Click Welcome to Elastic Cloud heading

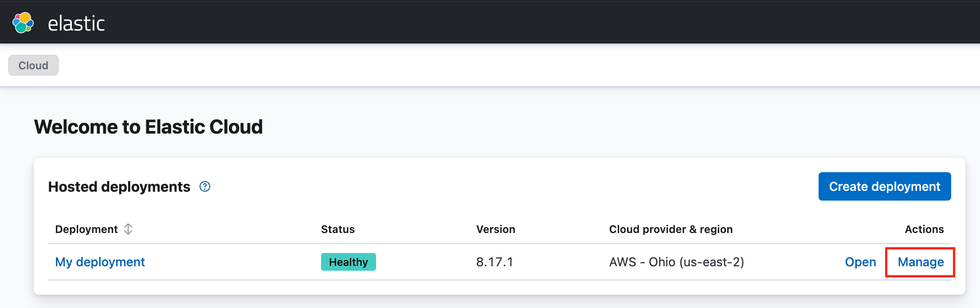point(149,127)
